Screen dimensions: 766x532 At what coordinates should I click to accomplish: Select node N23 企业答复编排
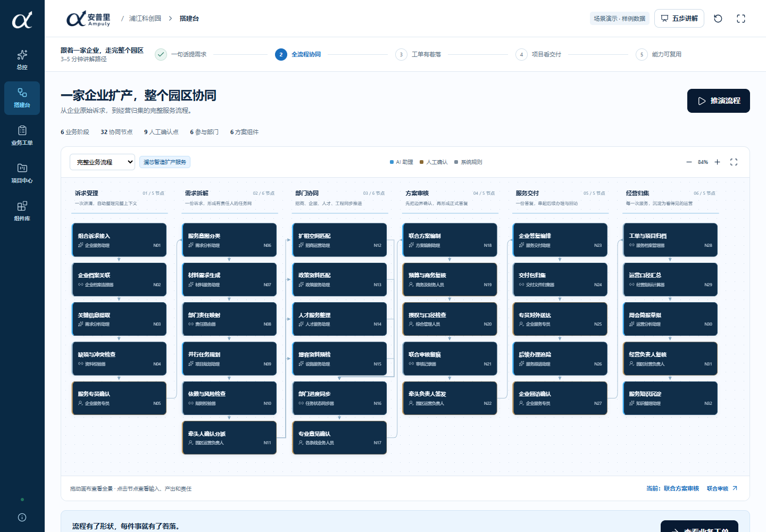pos(560,240)
